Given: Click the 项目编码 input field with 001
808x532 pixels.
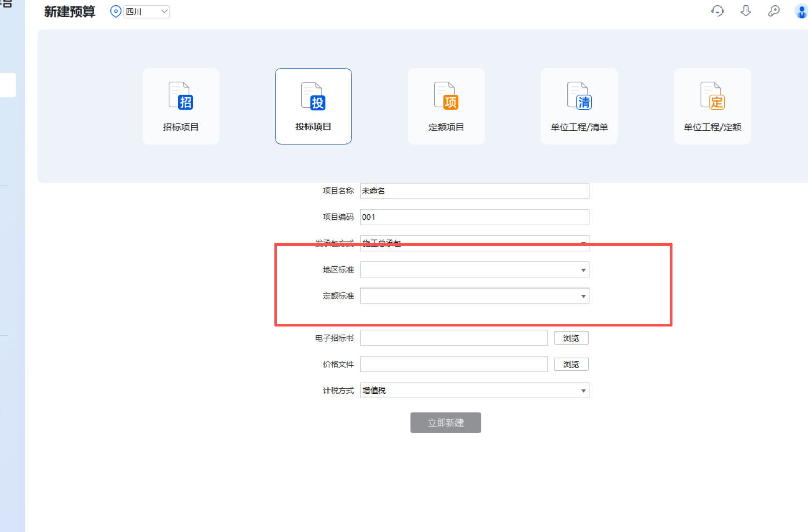Looking at the screenshot, I should click(475, 217).
